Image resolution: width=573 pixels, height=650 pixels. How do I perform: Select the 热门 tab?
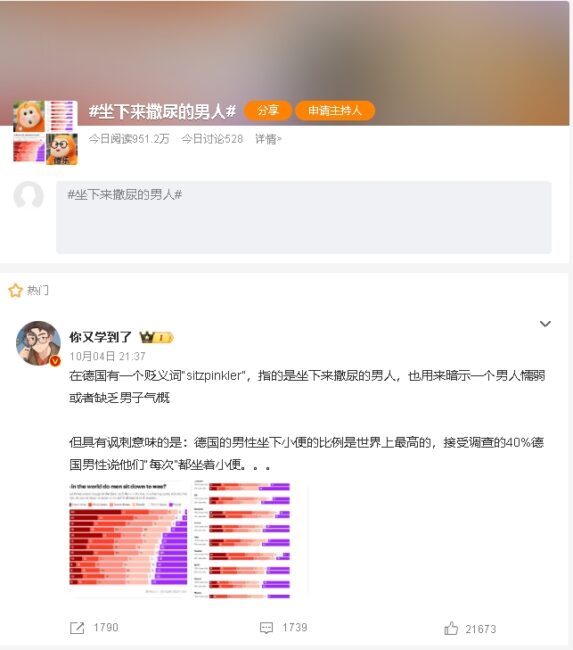38,291
